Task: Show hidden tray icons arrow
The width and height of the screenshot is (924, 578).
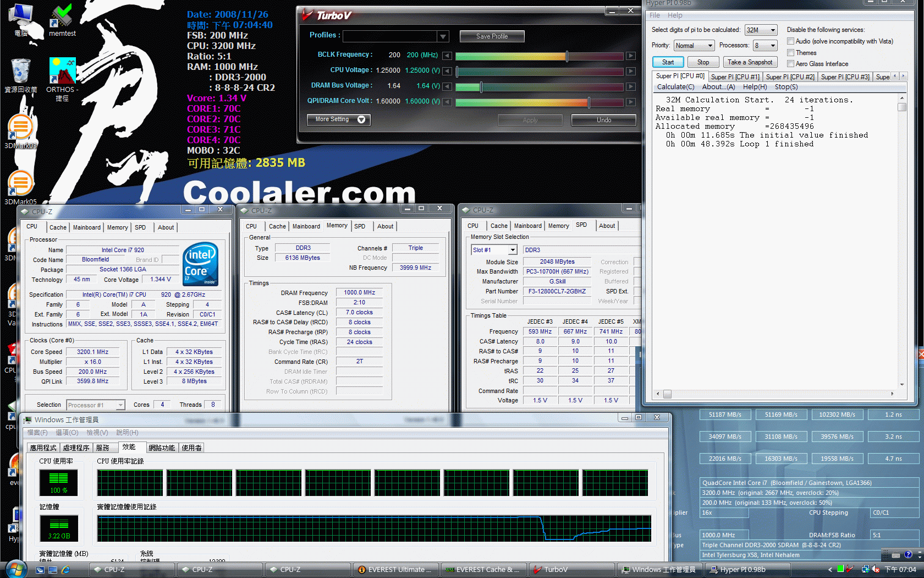Action: [830, 570]
